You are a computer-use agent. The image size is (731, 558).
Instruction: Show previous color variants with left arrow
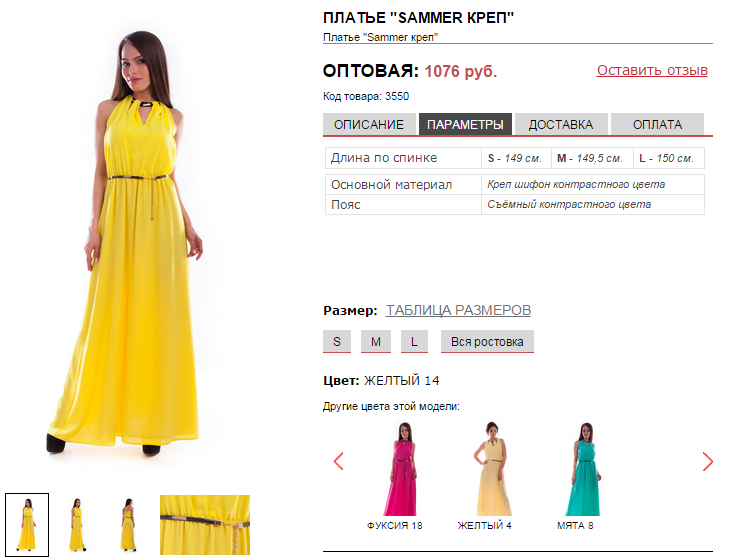click(x=338, y=461)
